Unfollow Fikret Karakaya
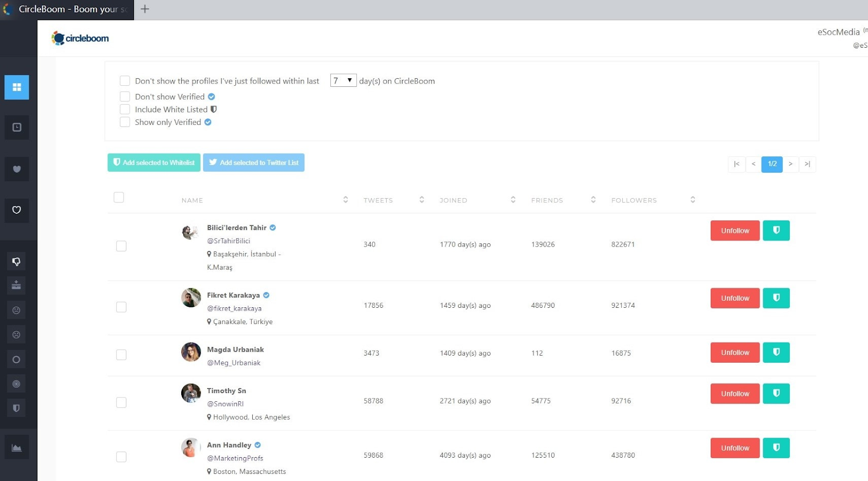This screenshot has width=868, height=481. [735, 298]
